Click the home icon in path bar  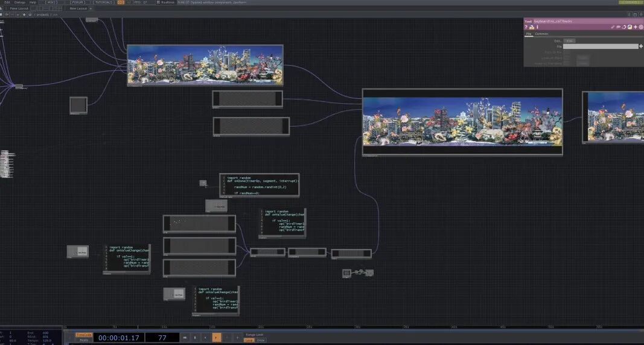click(30, 14)
